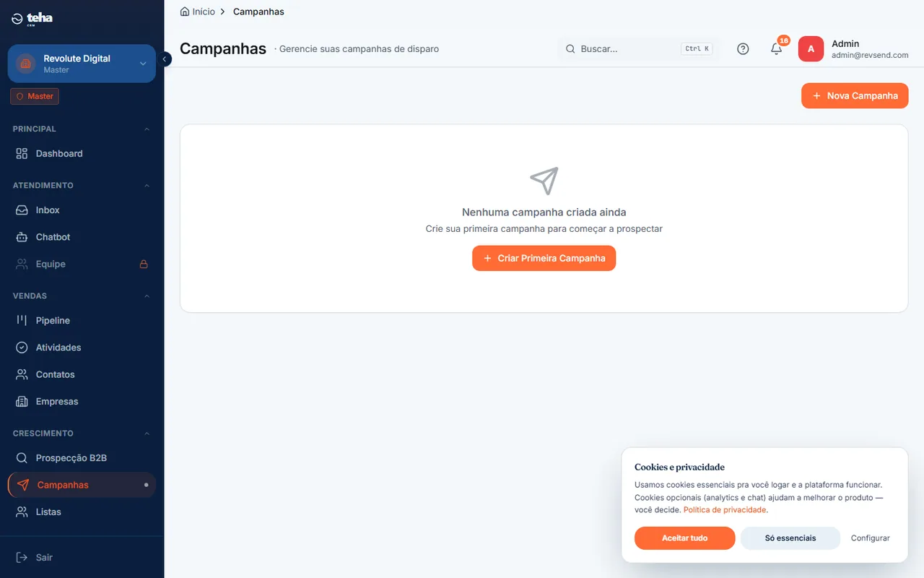924x578 pixels.
Task: Open the help question mark icon
Action: click(x=743, y=49)
